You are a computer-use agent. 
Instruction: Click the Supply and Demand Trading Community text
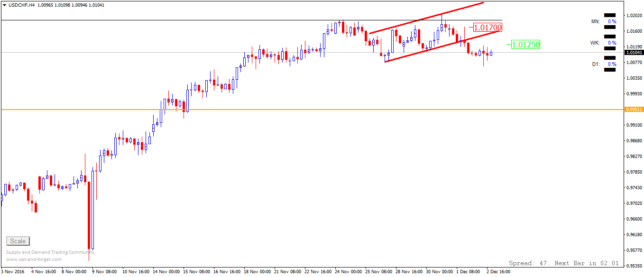pyautogui.click(x=47, y=252)
